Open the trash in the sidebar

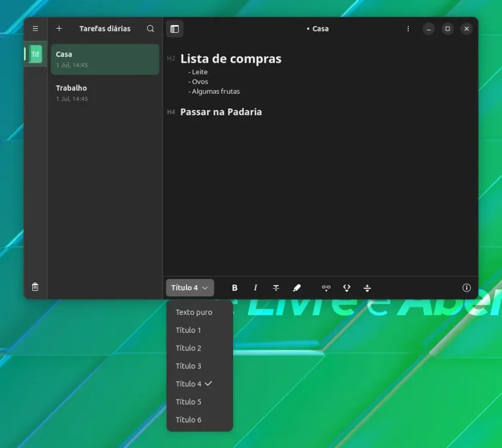coord(35,287)
